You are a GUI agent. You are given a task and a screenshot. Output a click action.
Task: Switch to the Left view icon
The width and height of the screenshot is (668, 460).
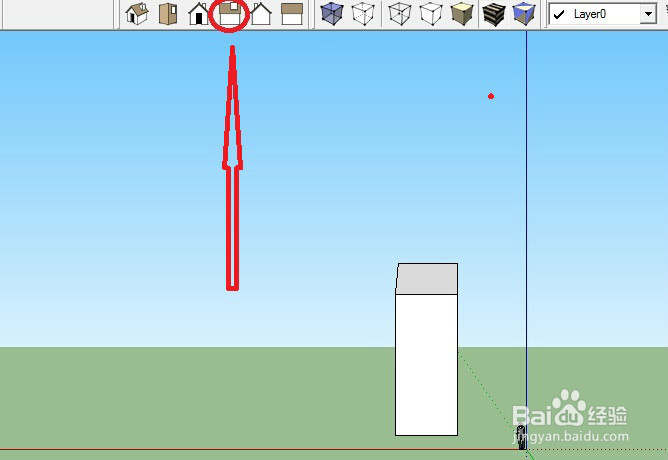pyautogui.click(x=292, y=14)
